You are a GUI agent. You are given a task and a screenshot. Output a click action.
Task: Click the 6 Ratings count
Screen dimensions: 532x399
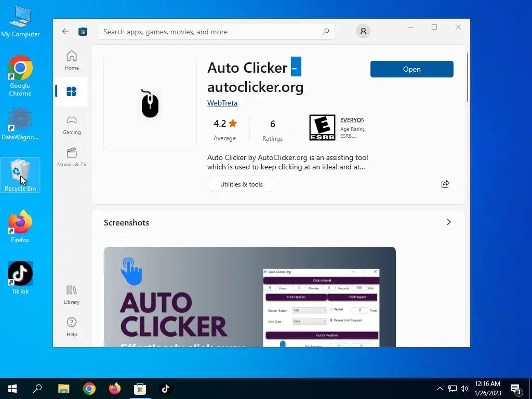tap(272, 129)
